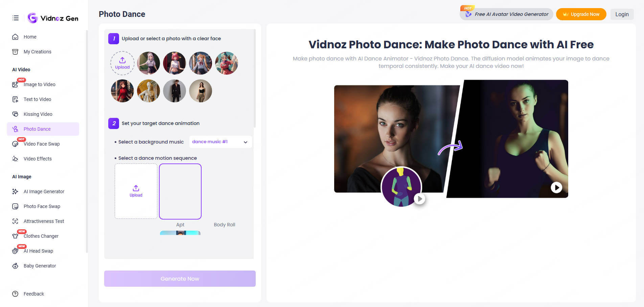The width and height of the screenshot is (644, 307).
Task: Click the Login button
Action: (x=622, y=14)
